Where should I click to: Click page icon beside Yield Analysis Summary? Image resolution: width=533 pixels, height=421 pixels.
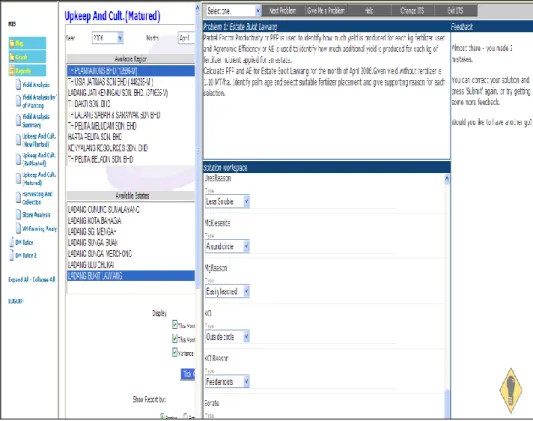[x=19, y=121]
